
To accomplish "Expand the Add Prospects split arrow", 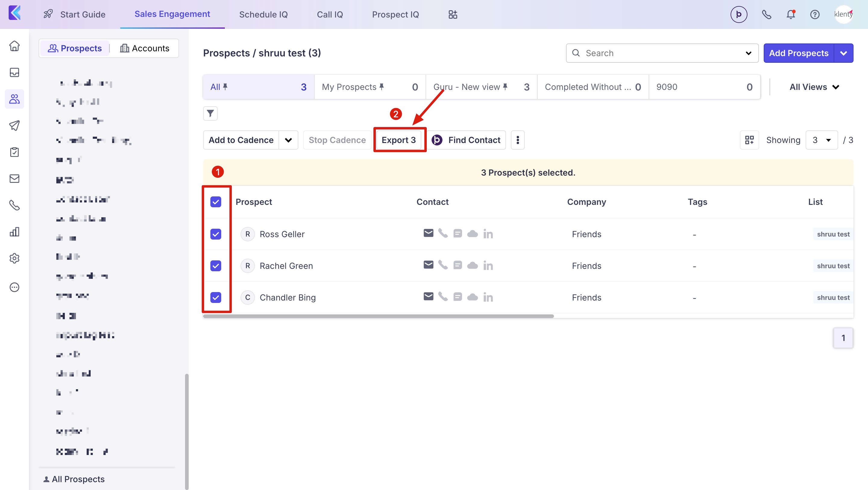I will pyautogui.click(x=843, y=53).
